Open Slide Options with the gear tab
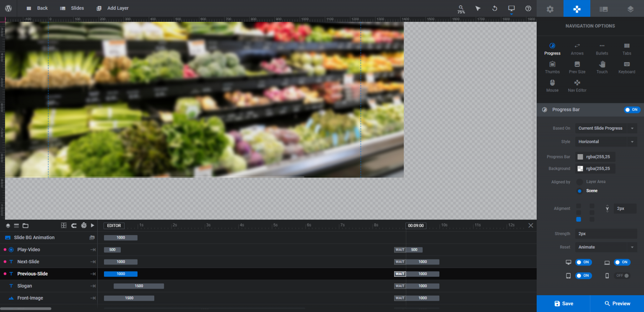The image size is (644, 312). click(x=550, y=8)
